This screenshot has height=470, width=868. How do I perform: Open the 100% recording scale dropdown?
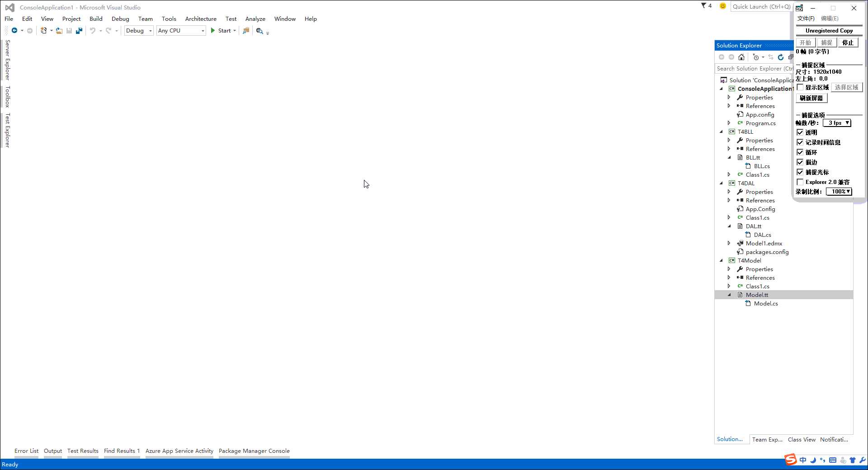(839, 192)
